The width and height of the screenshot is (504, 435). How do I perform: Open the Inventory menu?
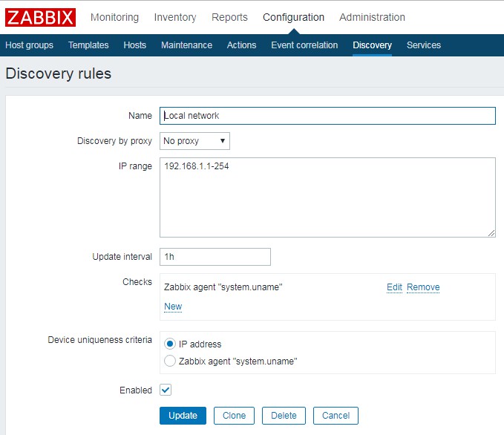click(x=175, y=17)
